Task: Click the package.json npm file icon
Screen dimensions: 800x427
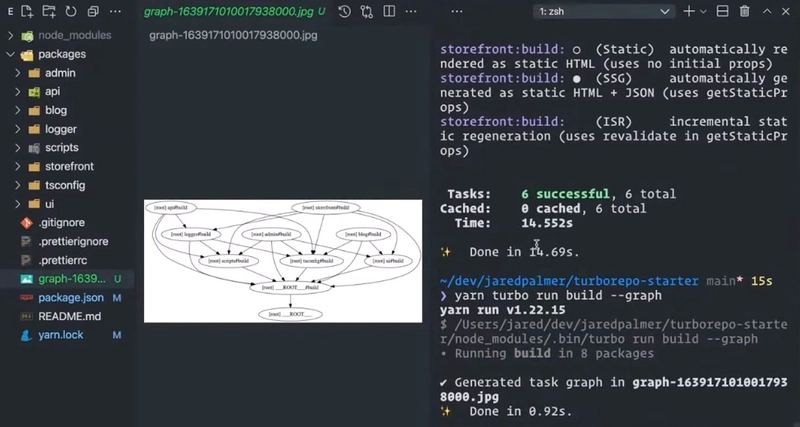Action: coord(27,297)
